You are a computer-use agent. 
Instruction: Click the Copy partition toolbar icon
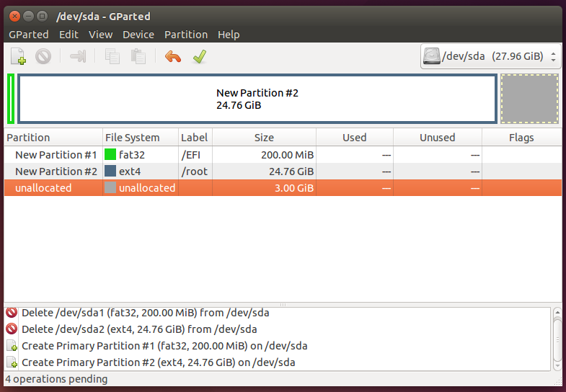[112, 57]
